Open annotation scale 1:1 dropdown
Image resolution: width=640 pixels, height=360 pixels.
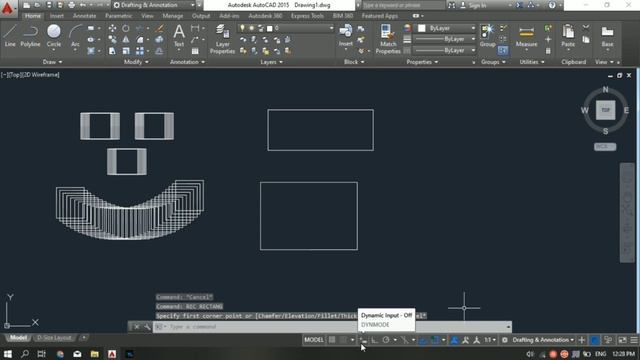pyautogui.click(x=490, y=340)
